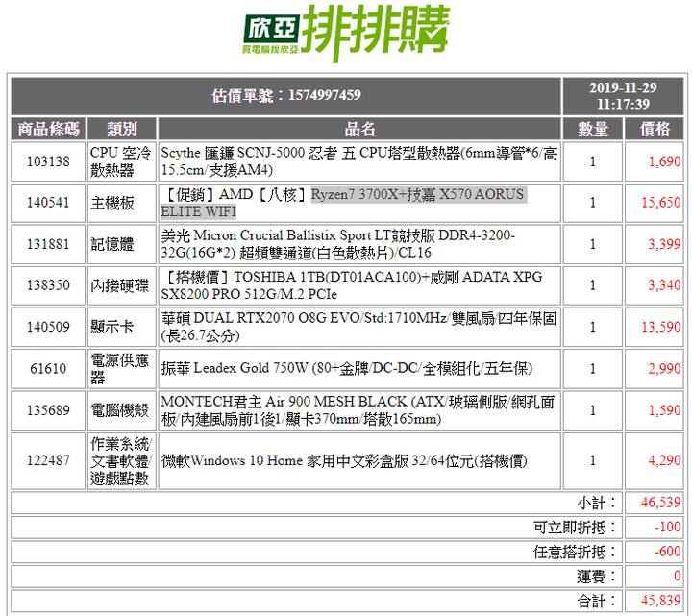The width and height of the screenshot is (692, 616).
Task: Click the Micron Crucial Ballistix product name
Action: tap(338, 244)
